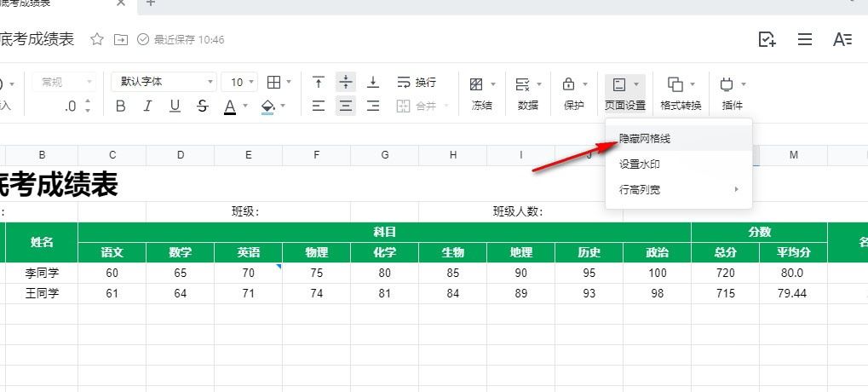The image size is (868, 392).
Task: Toggle italic formatting
Action: point(147,106)
